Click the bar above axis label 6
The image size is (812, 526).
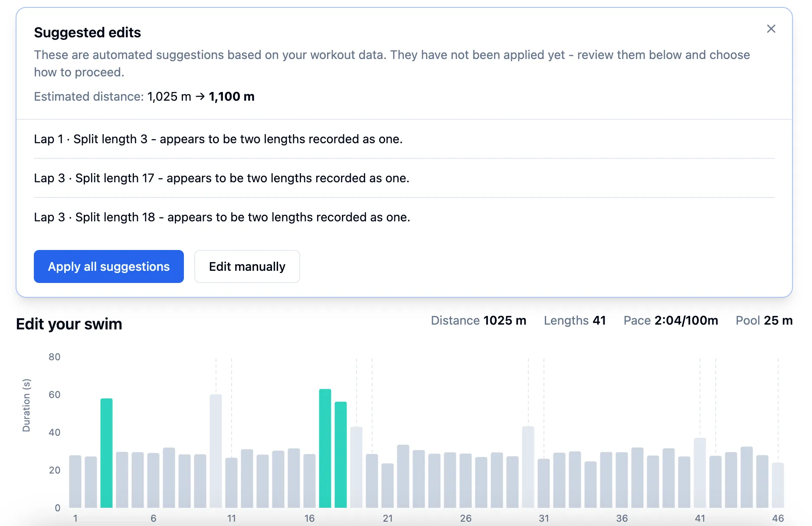[153, 480]
